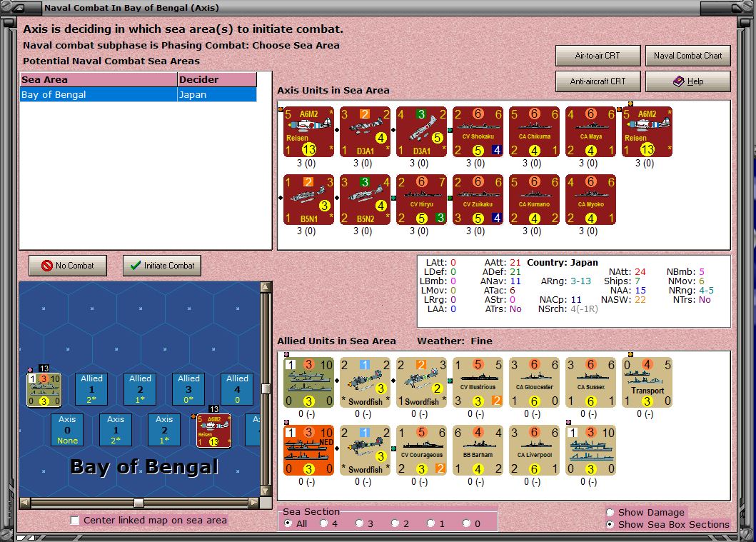This screenshot has width=756, height=542.
Task: Select sea section All radio button
Action: click(x=288, y=523)
